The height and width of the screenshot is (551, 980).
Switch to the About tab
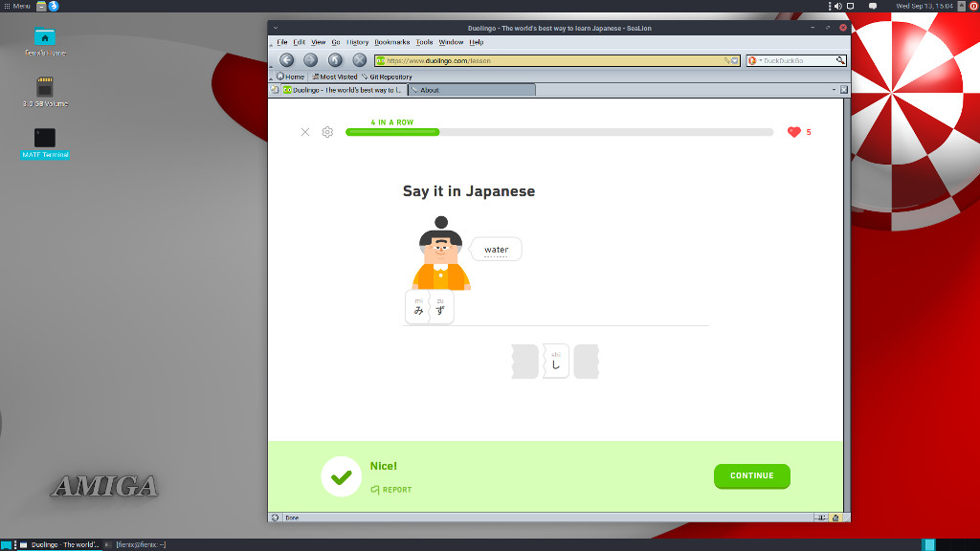tap(472, 90)
